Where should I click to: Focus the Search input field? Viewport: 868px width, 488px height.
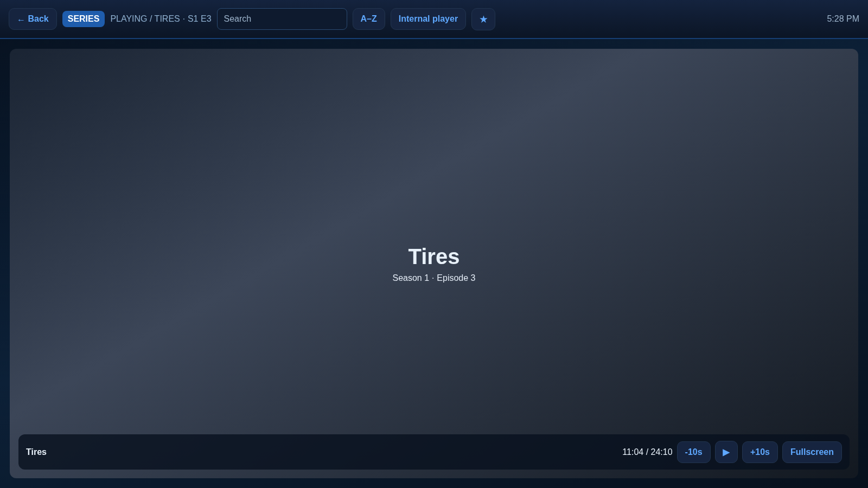(282, 19)
